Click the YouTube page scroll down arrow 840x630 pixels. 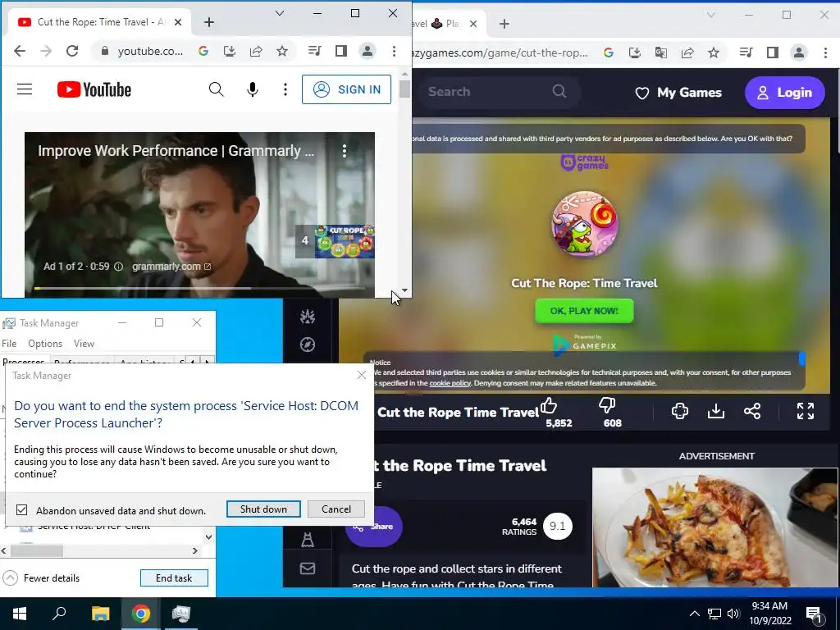pyautogui.click(x=405, y=290)
